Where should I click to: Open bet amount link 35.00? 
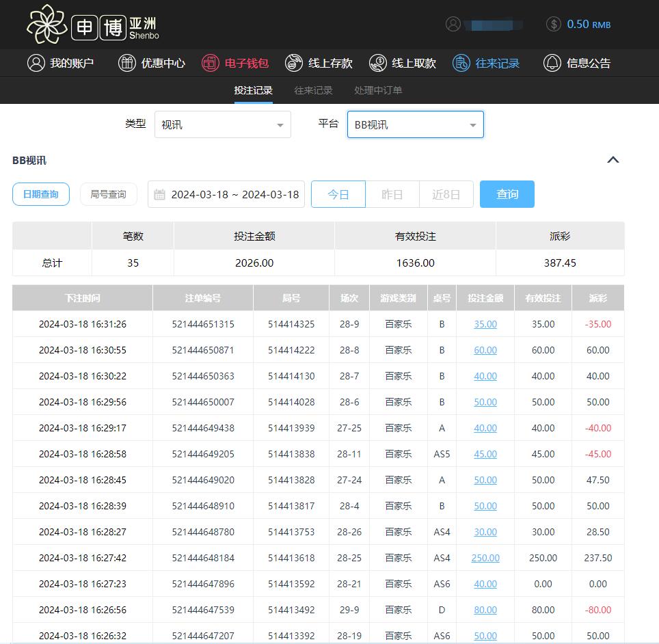(485, 324)
